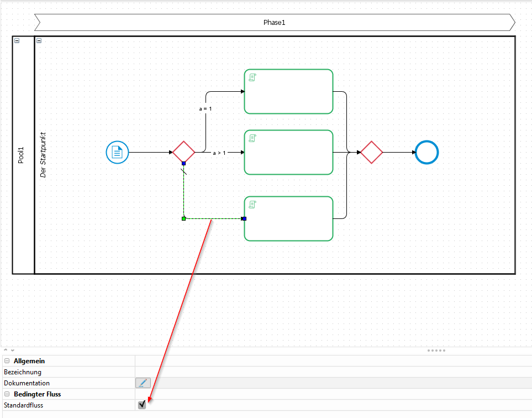Click the start event document icon

[x=117, y=152]
